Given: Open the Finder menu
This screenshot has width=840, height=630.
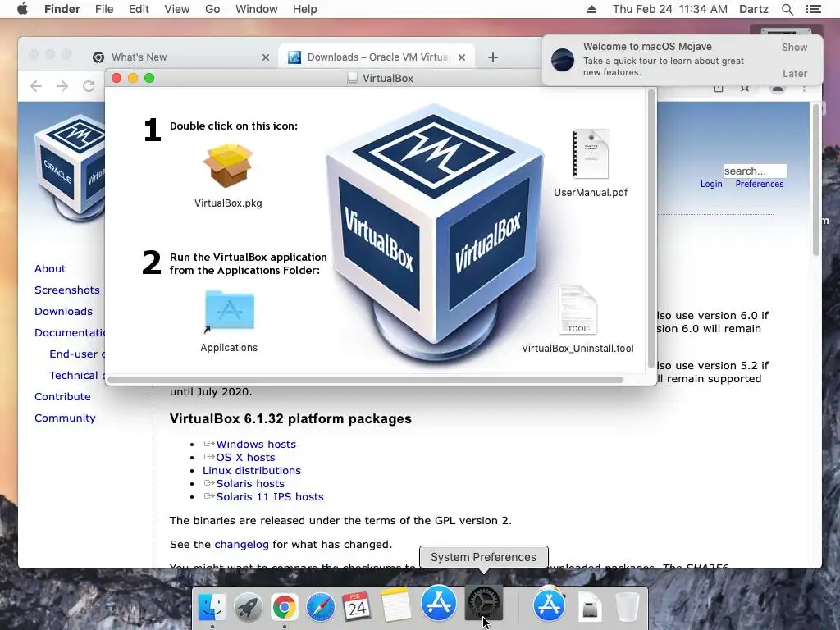Looking at the screenshot, I should (62, 9).
